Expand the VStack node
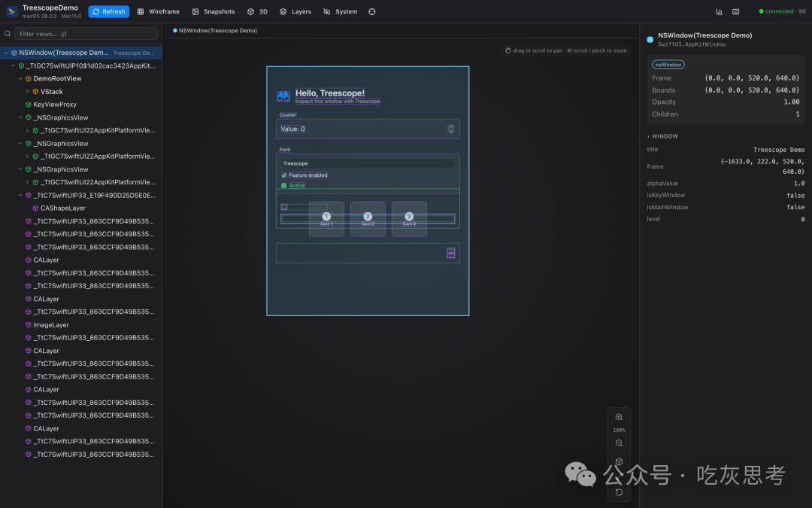 28,92
